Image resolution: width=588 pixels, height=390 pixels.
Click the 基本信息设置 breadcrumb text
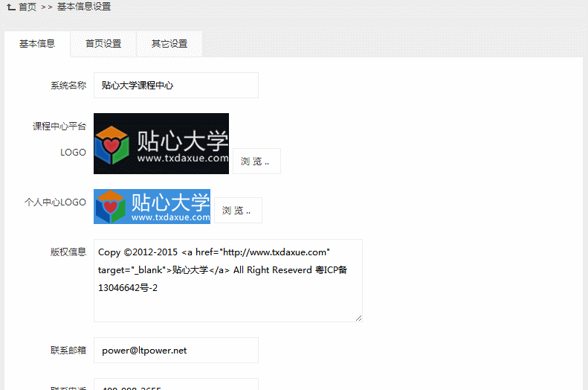(x=84, y=7)
